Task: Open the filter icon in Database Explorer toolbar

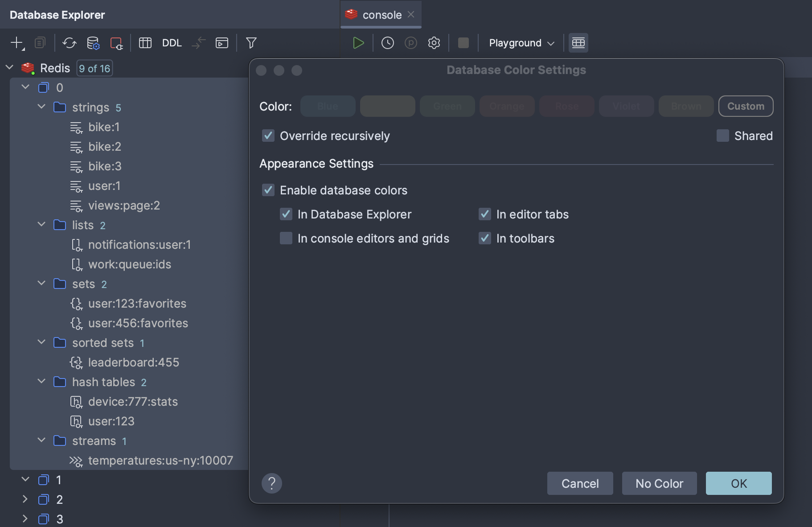Action: (x=251, y=43)
